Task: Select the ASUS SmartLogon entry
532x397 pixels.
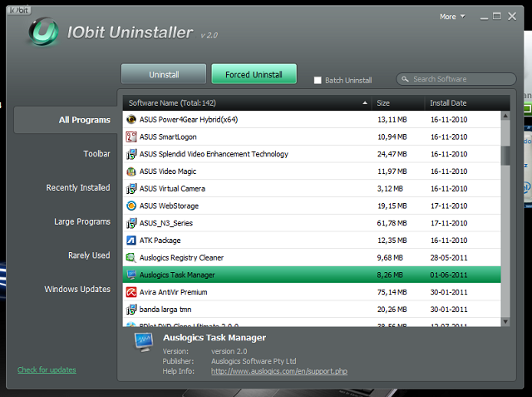Action: pos(312,136)
